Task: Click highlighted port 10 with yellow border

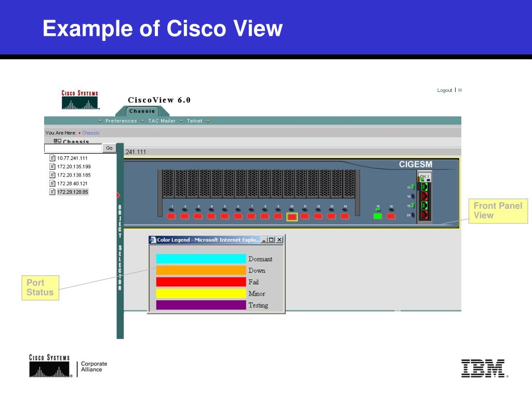Action: (292, 217)
